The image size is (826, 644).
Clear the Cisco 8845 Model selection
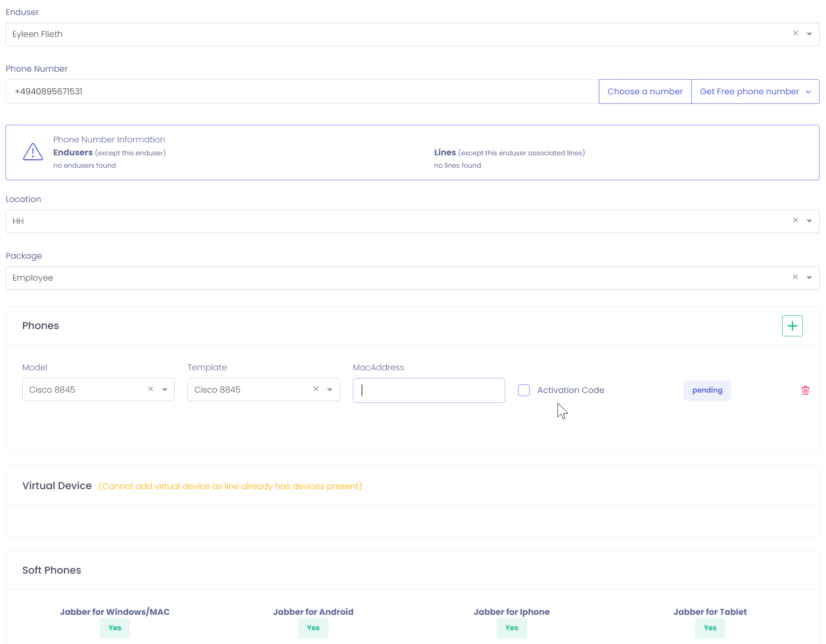151,389
